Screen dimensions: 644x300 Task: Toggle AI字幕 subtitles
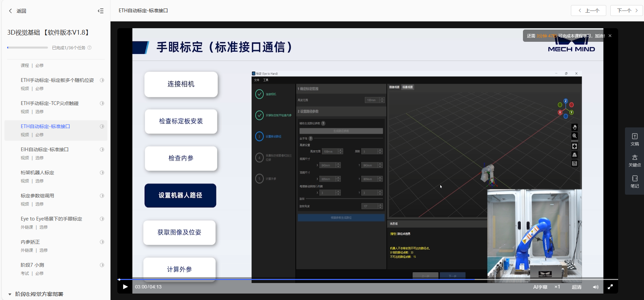tap(540, 287)
